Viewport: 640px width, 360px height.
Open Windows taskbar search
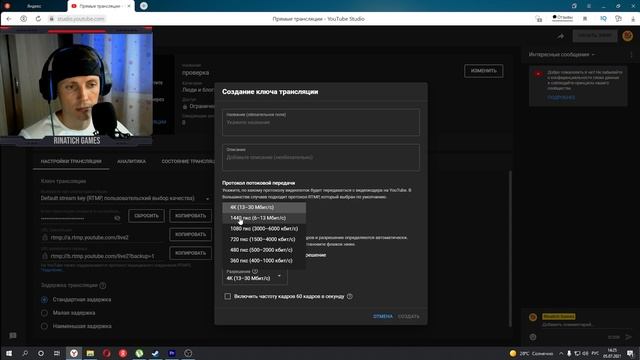(25, 353)
